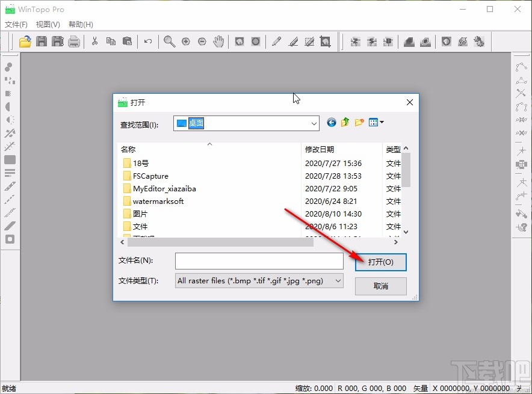The height and width of the screenshot is (394, 532).
Task: Open the 文件类型 file type dropdown
Action: pyautogui.click(x=337, y=281)
